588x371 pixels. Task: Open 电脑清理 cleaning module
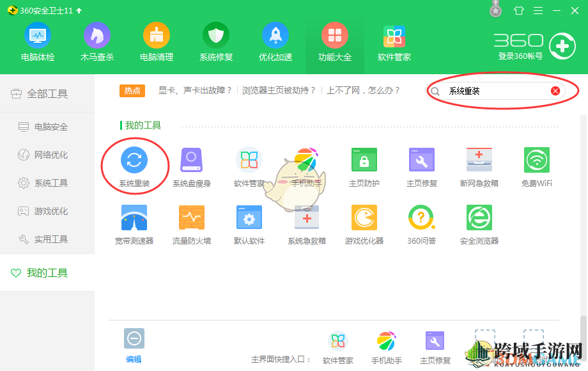pyautogui.click(x=157, y=42)
